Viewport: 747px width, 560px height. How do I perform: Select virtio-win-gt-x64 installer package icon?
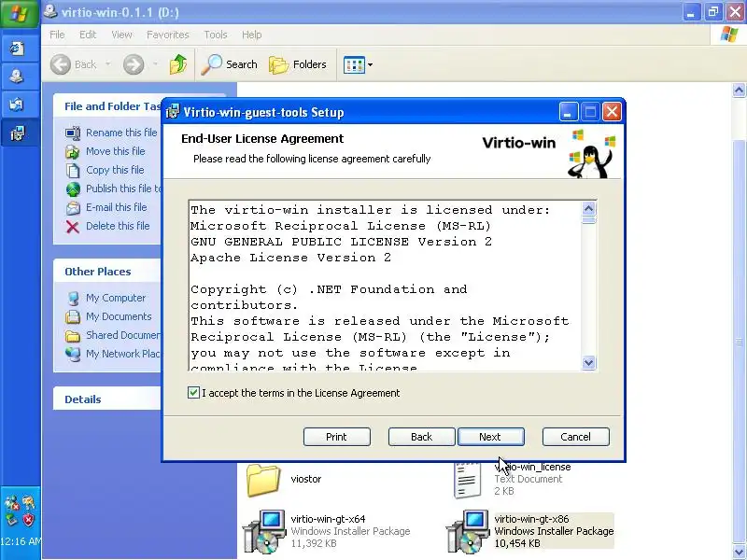tap(264, 531)
